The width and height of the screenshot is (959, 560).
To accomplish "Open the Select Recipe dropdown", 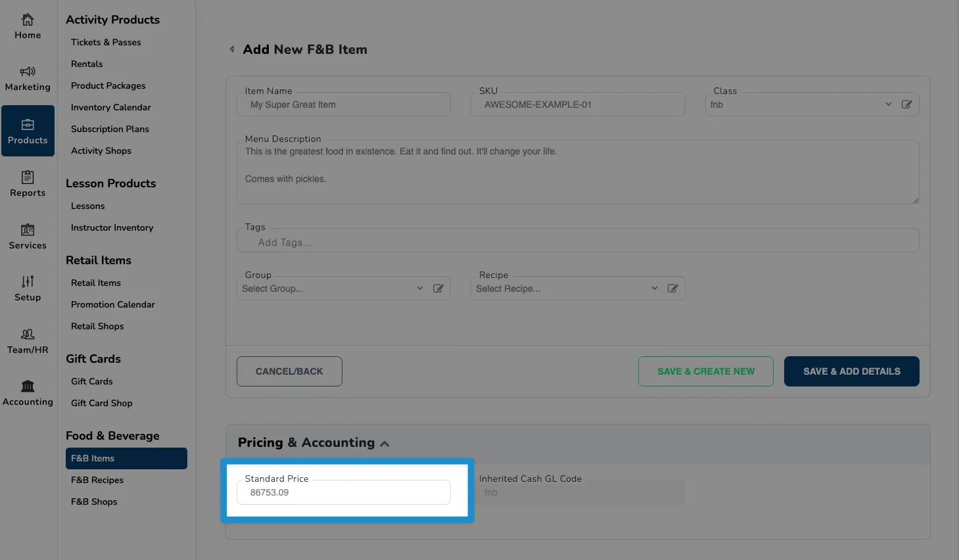I will (x=566, y=289).
